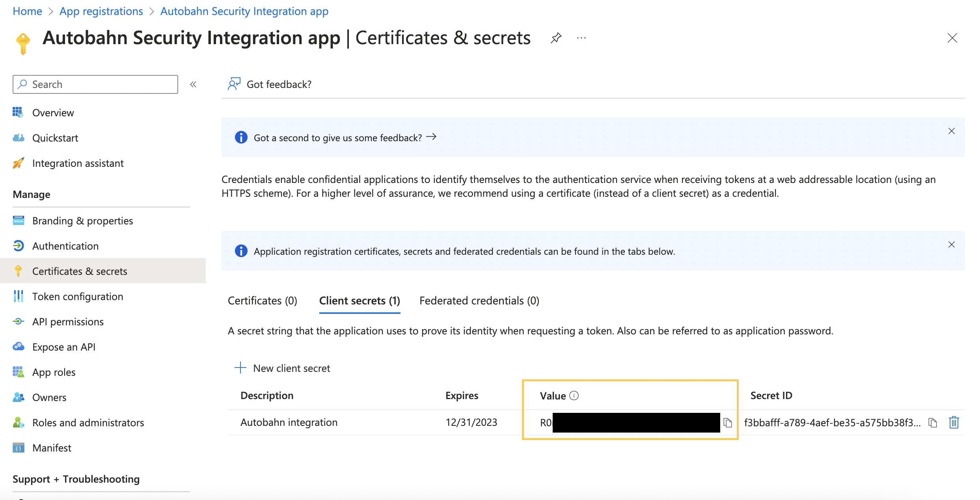This screenshot has height=500, width=980.
Task: Open Manifest page
Action: coord(52,448)
